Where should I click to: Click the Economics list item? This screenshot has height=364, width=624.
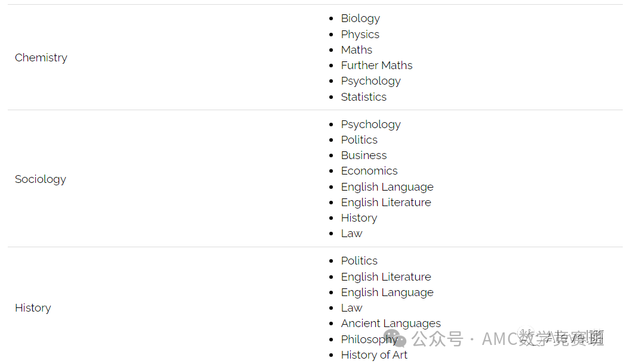(369, 171)
